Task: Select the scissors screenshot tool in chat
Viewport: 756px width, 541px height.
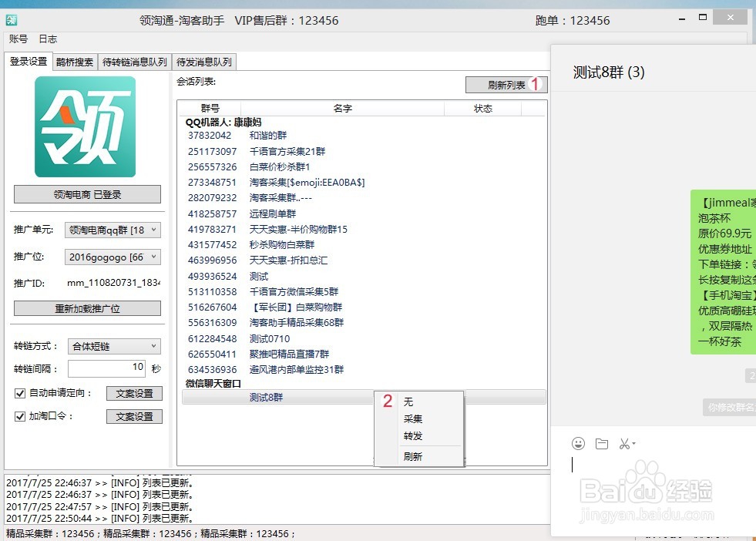Action: pyautogui.click(x=625, y=443)
